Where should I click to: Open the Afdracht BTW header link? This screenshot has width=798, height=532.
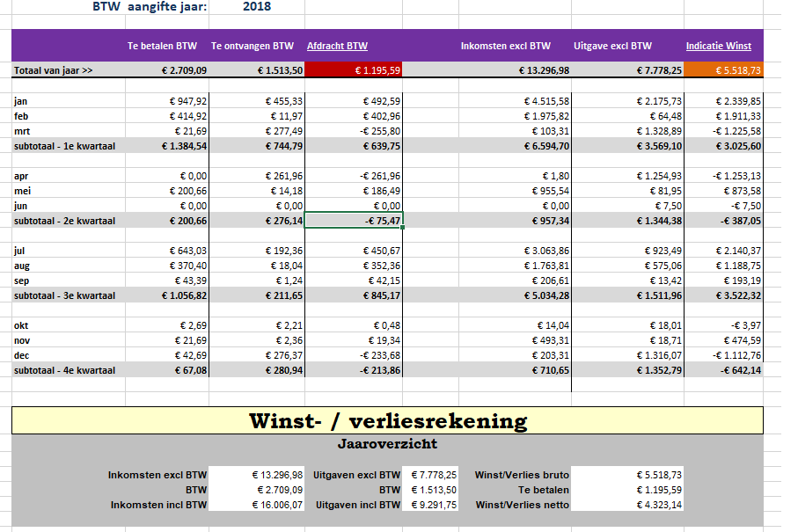337,46
